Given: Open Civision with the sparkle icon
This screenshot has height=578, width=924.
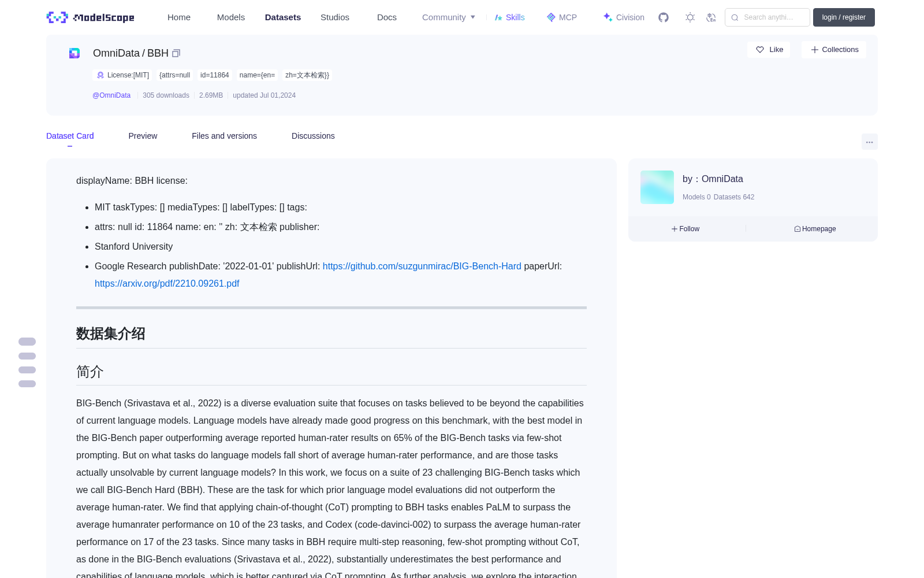Looking at the screenshot, I should (x=624, y=17).
